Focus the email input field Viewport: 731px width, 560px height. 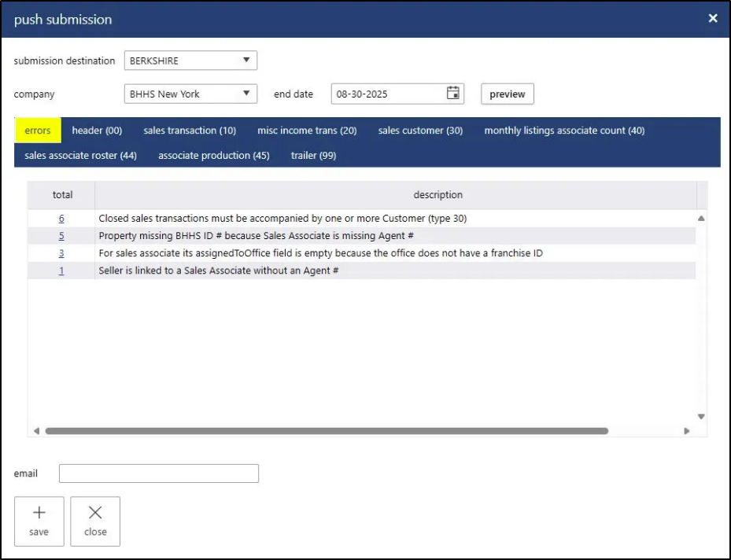(x=159, y=473)
